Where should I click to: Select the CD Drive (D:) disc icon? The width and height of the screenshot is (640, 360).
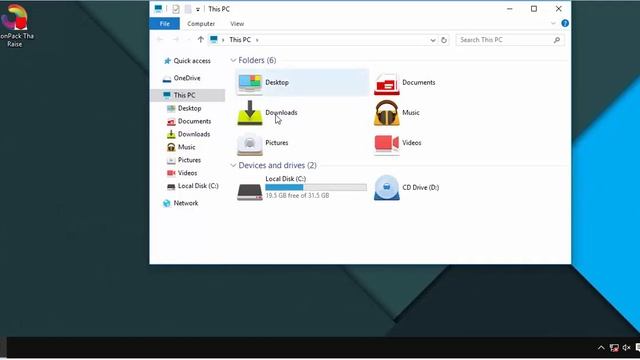tap(387, 188)
